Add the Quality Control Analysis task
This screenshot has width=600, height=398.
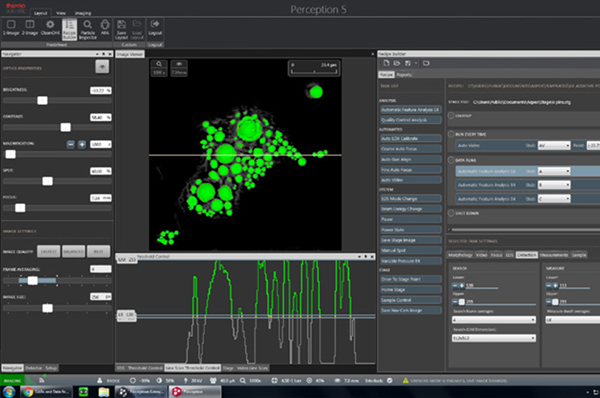click(x=410, y=120)
